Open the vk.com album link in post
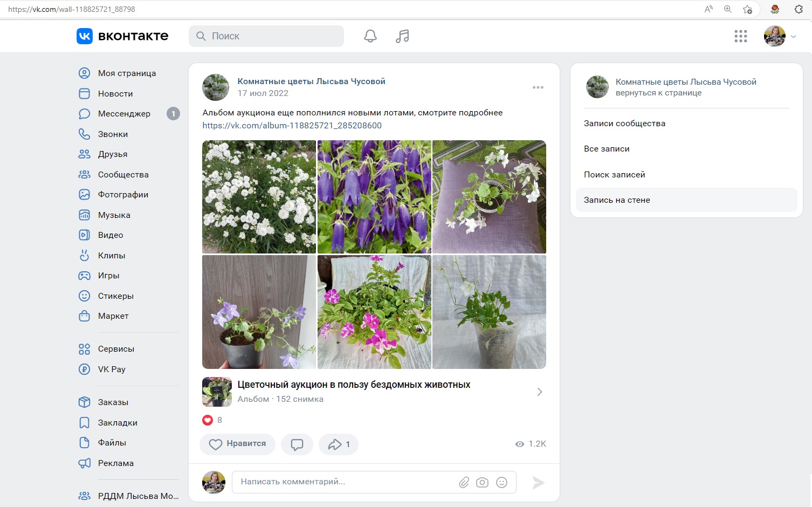 292,126
